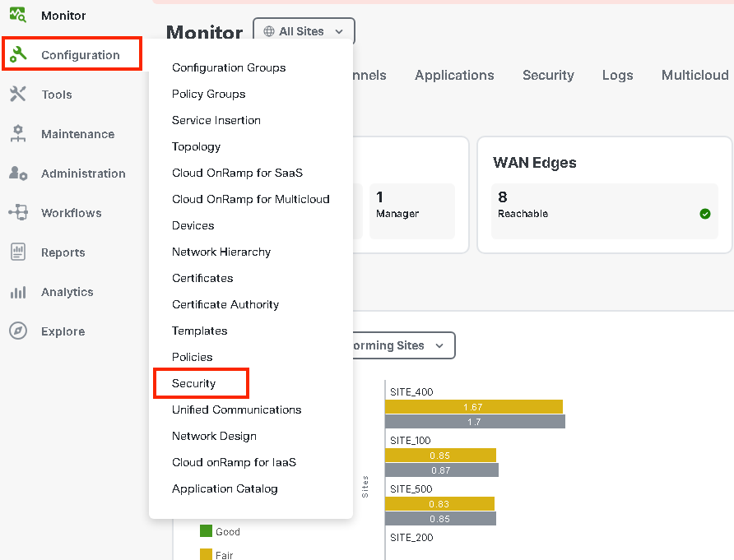
Task: Switch to the Multicloud tab
Action: [695, 76]
